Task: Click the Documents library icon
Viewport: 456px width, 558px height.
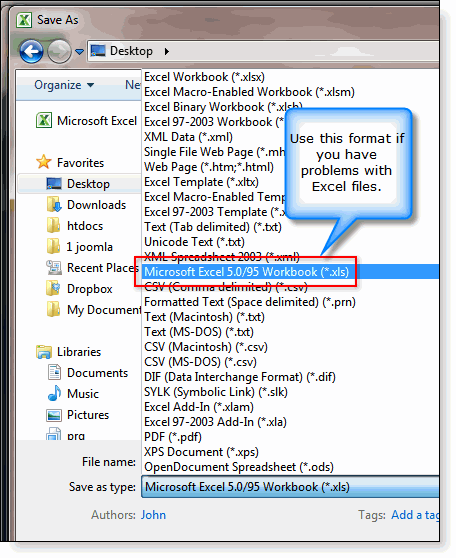Action: tap(54, 372)
